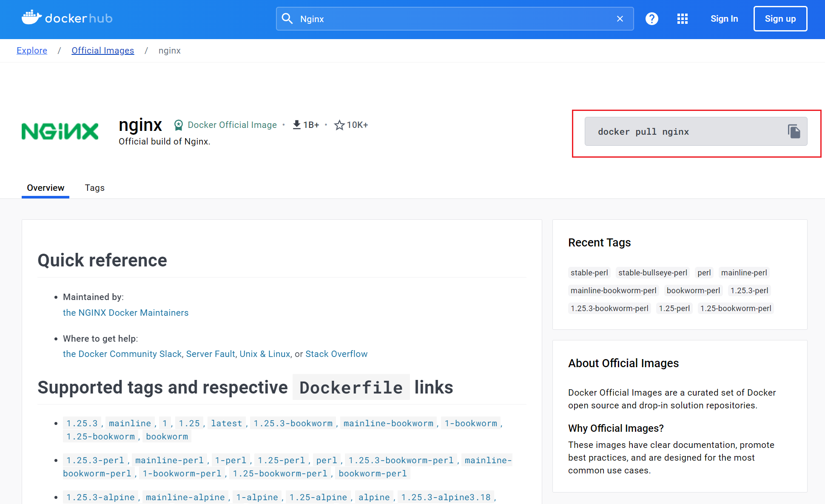The width and height of the screenshot is (825, 504).
Task: Open the apps grid menu
Action: [682, 19]
